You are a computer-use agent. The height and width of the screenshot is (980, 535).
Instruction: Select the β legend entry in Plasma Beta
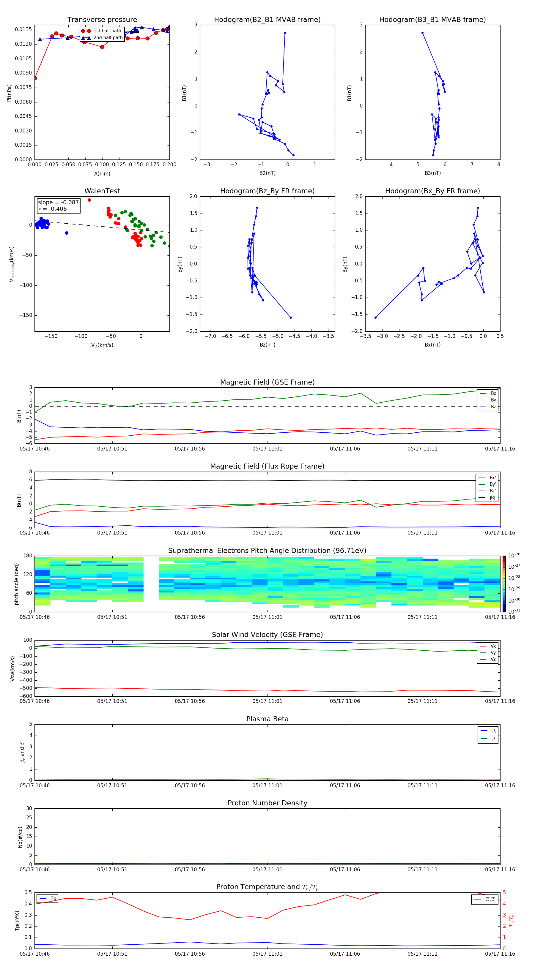coord(488,739)
